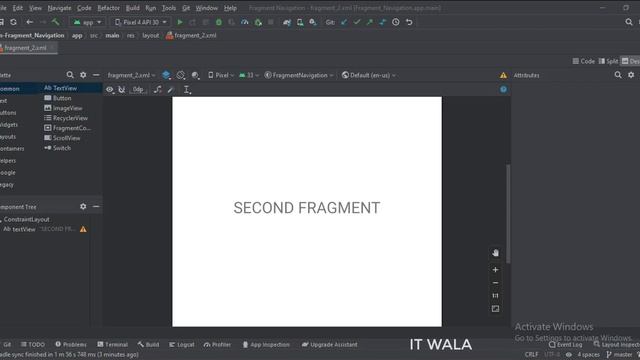Click the Sync refresh icon in main toolbar

pyautogui.click(x=13, y=22)
